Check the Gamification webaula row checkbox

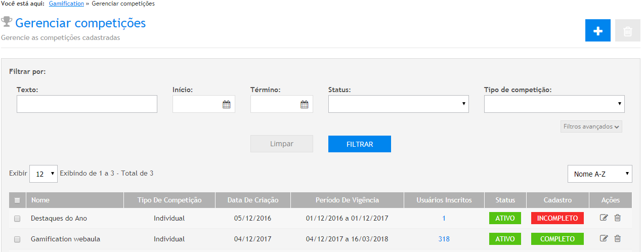pos(17,239)
